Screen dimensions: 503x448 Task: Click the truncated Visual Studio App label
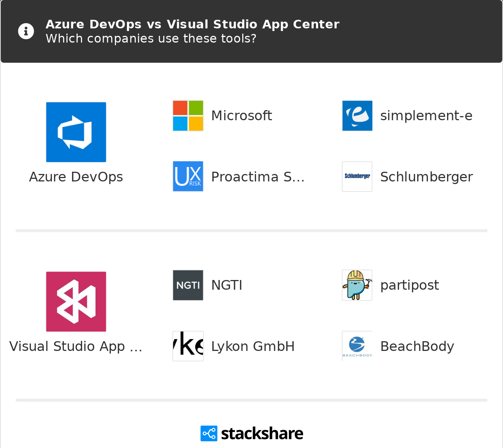pos(76,346)
